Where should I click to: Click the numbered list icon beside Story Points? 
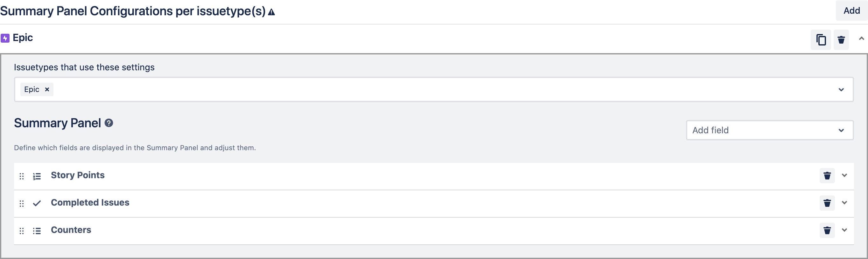[x=37, y=176]
